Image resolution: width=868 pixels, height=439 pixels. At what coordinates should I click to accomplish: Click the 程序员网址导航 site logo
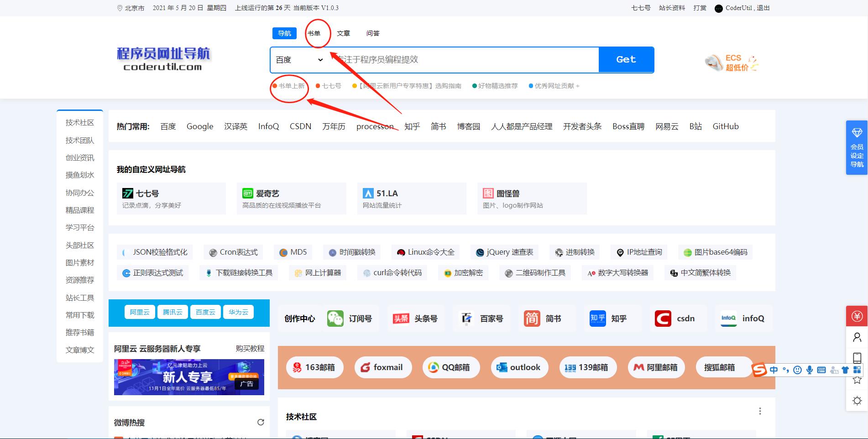tap(163, 59)
